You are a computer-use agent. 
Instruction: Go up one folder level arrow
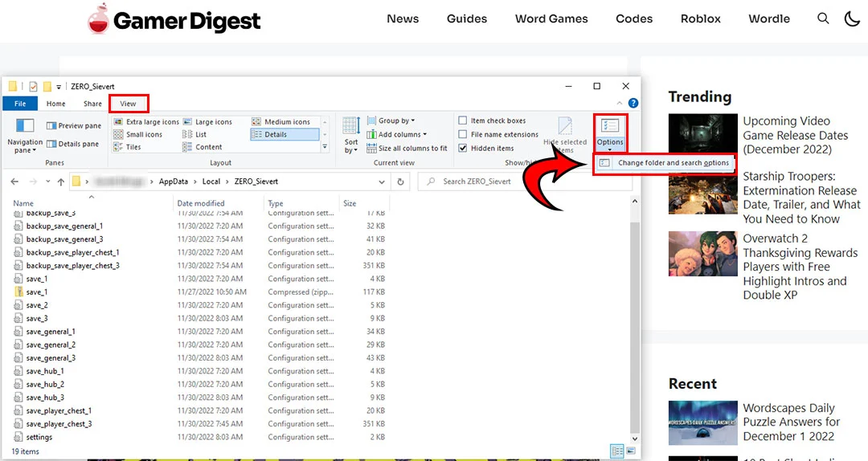[61, 182]
